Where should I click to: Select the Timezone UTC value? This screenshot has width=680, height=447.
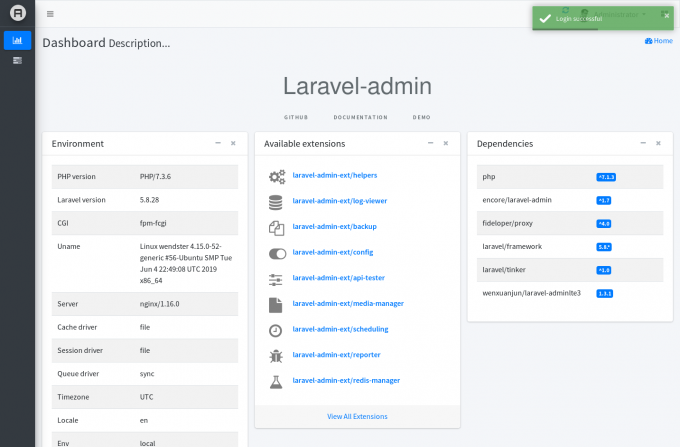click(147, 397)
